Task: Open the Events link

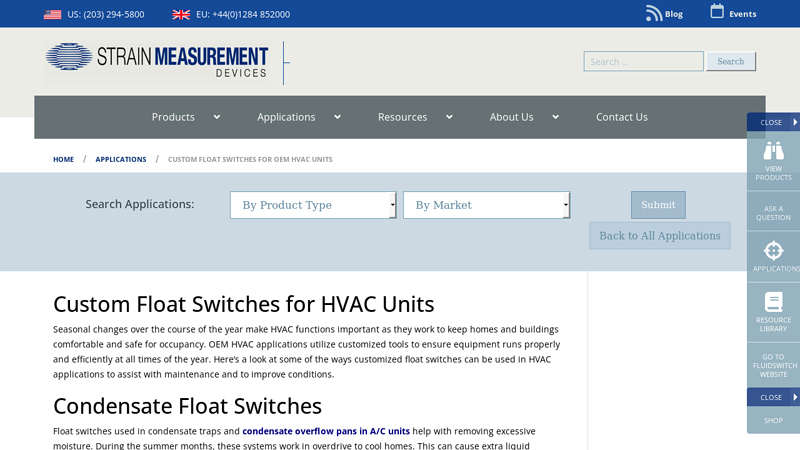Action: [x=742, y=14]
